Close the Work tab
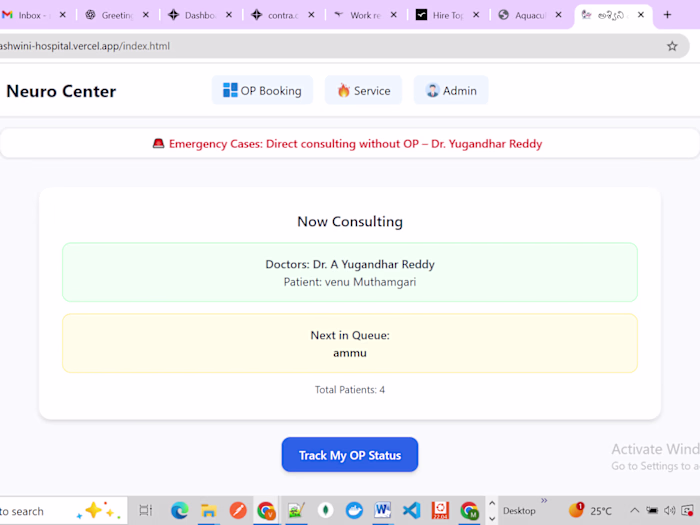The width and height of the screenshot is (700, 525). click(394, 15)
